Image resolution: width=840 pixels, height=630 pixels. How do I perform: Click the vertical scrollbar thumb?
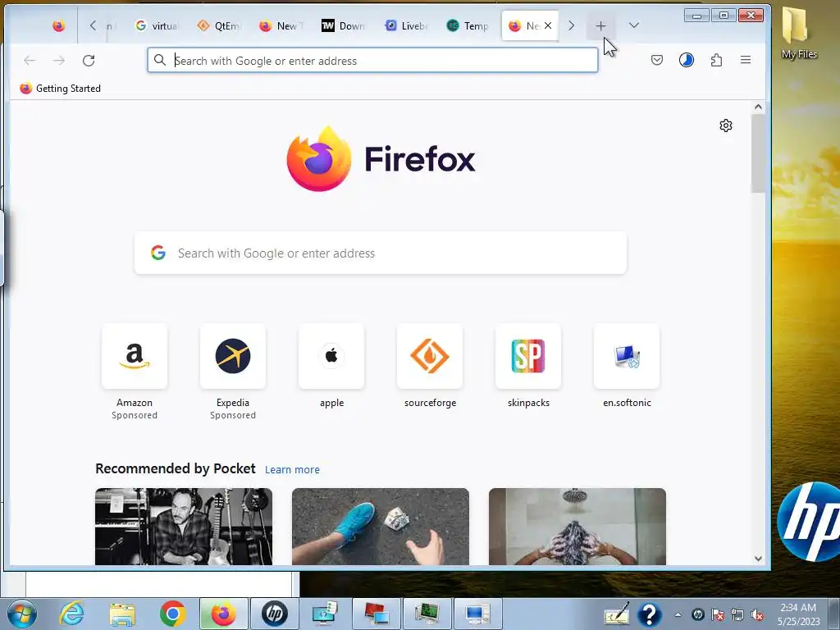pos(758,153)
